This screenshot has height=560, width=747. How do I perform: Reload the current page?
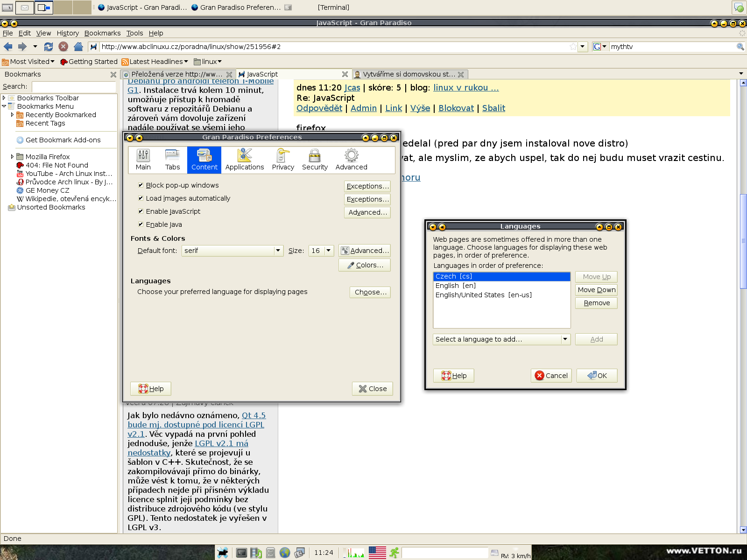[49, 47]
